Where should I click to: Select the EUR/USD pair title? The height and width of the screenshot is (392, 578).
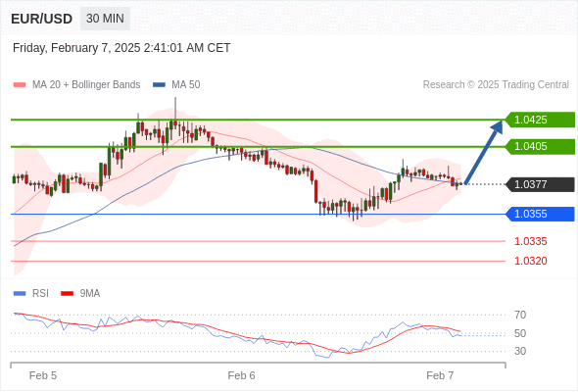42,19
